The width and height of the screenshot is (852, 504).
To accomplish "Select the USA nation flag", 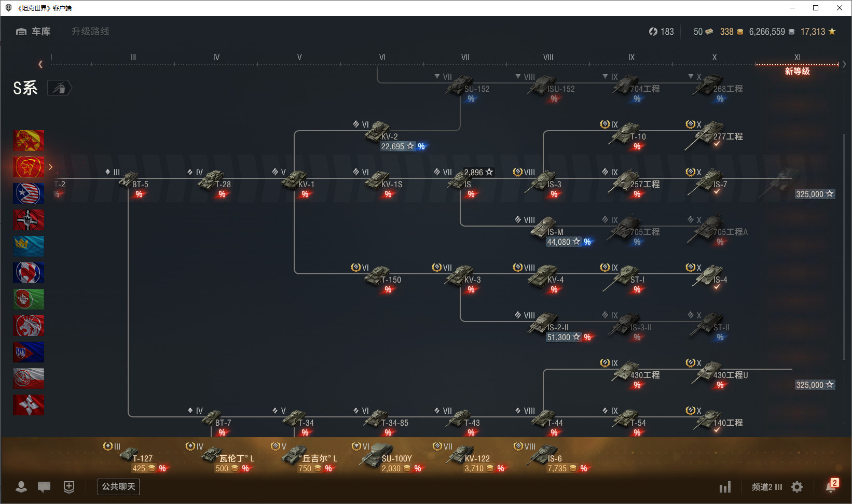I will click(x=29, y=193).
